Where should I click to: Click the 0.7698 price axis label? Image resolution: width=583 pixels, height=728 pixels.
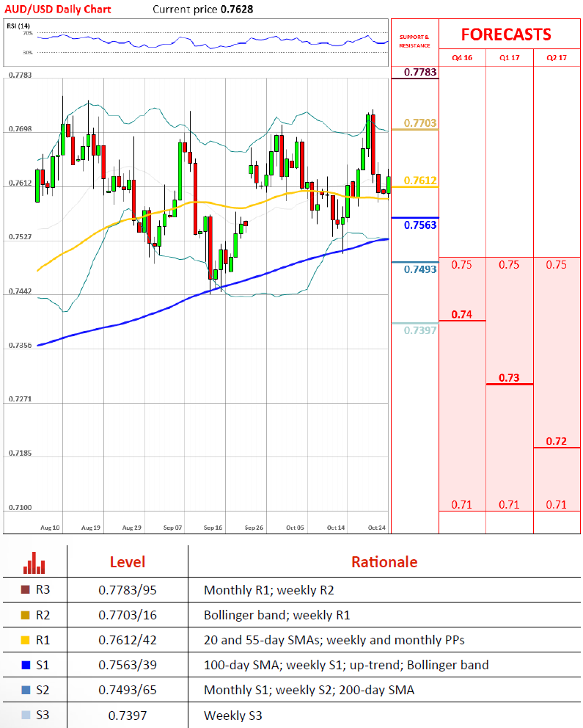click(20, 128)
